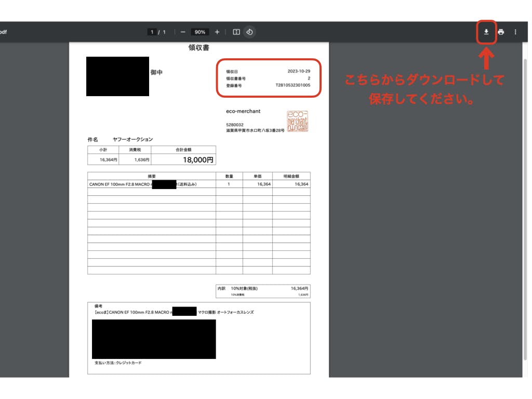532x399 pixels.
Task: Click the 御中 text beside the recipient
Action: [156, 72]
